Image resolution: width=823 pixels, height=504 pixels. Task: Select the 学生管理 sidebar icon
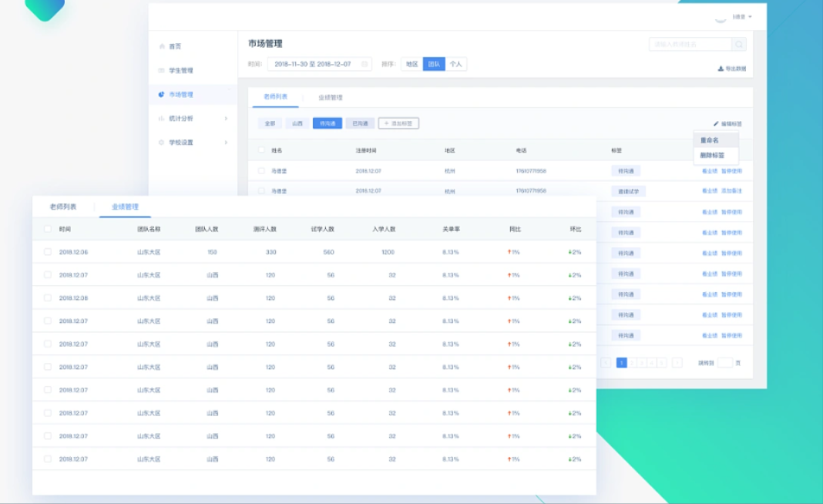click(162, 70)
